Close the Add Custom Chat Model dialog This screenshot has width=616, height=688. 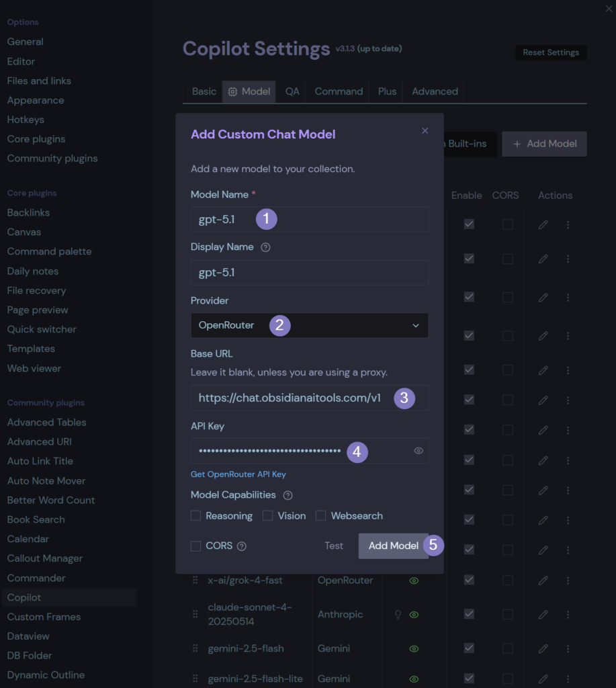(425, 131)
